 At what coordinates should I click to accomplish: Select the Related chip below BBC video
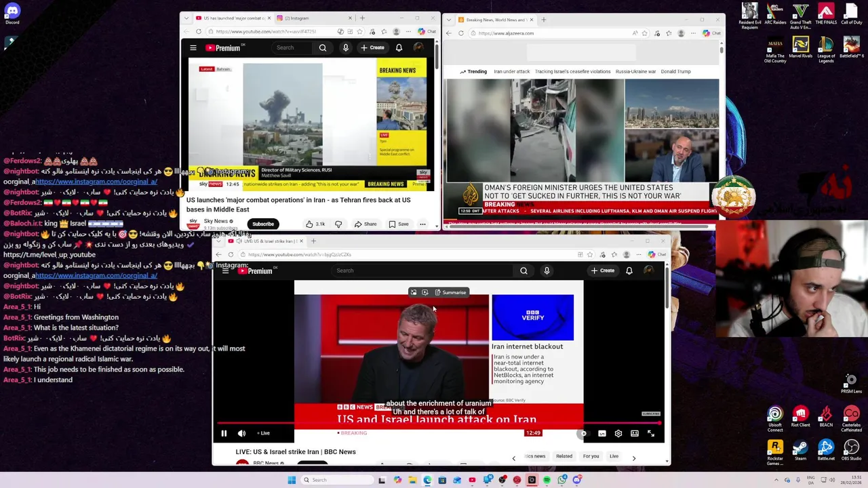[564, 456]
